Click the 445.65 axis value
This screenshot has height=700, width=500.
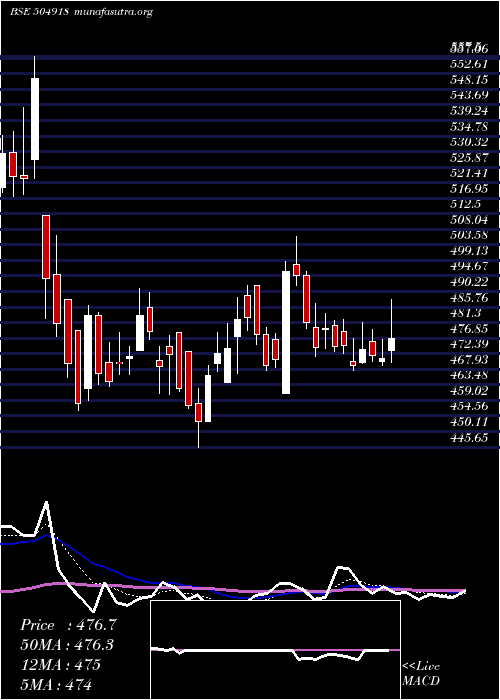click(x=468, y=438)
